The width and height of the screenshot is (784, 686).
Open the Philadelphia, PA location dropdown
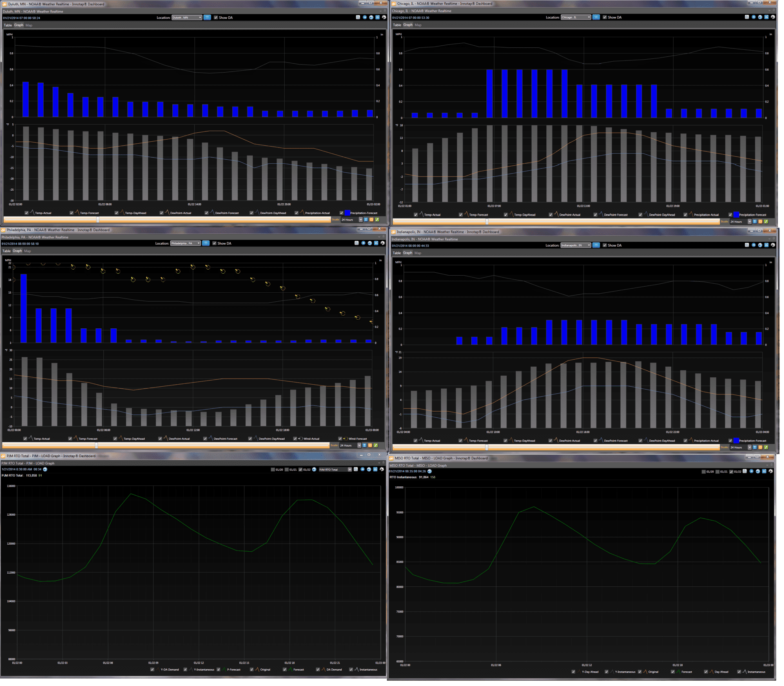[186, 243]
